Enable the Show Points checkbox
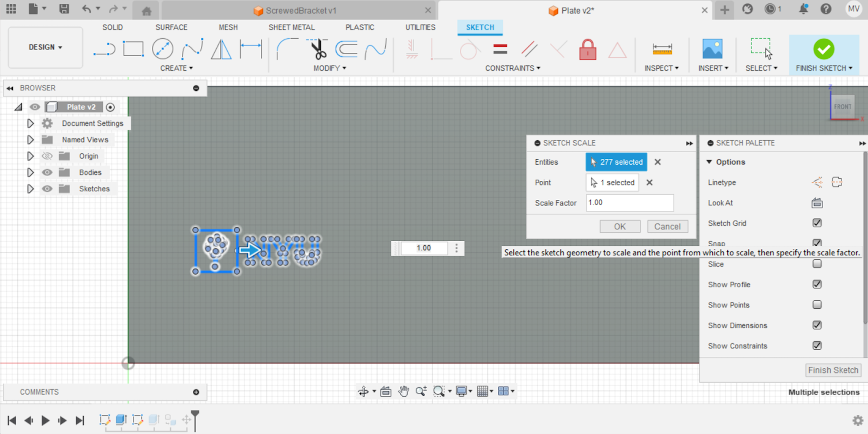The width and height of the screenshot is (868, 434). point(817,305)
